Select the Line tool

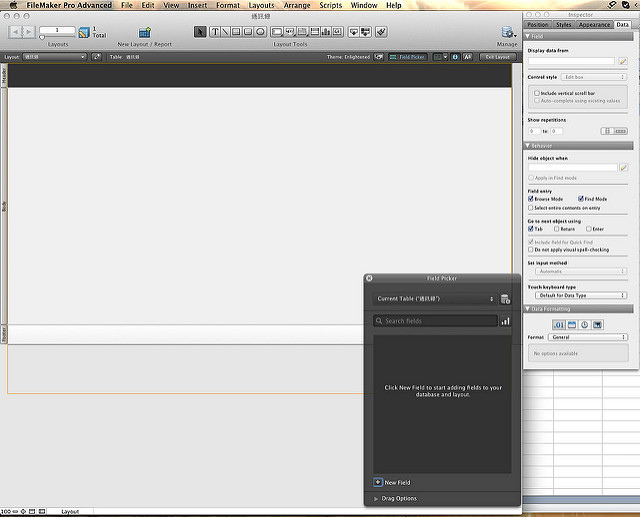point(225,32)
